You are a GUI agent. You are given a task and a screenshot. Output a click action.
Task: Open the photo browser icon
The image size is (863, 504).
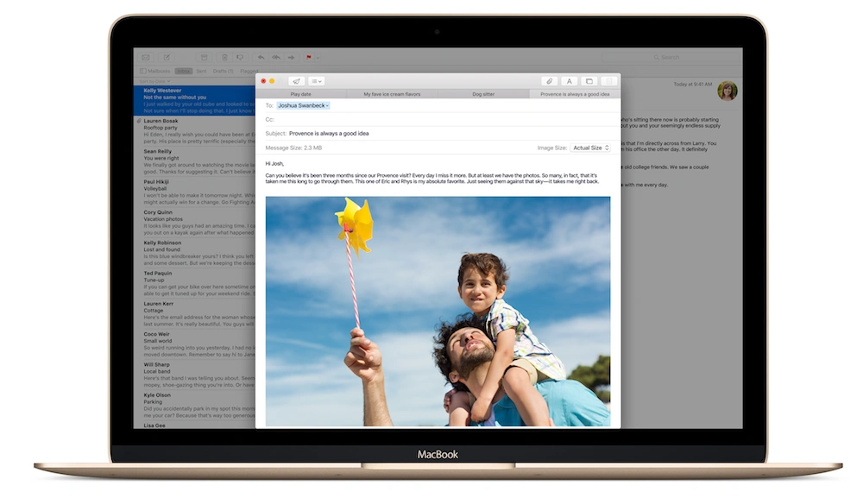pos(589,79)
